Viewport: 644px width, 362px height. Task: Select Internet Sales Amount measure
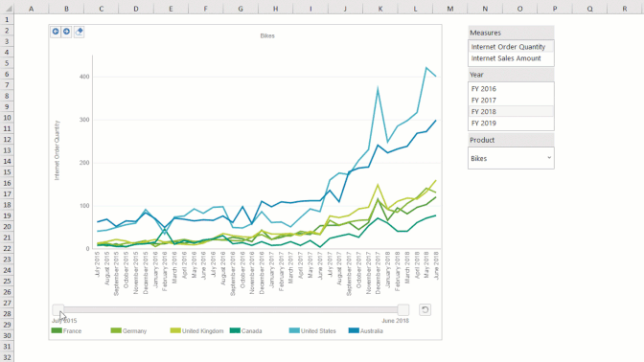pyautogui.click(x=511, y=58)
